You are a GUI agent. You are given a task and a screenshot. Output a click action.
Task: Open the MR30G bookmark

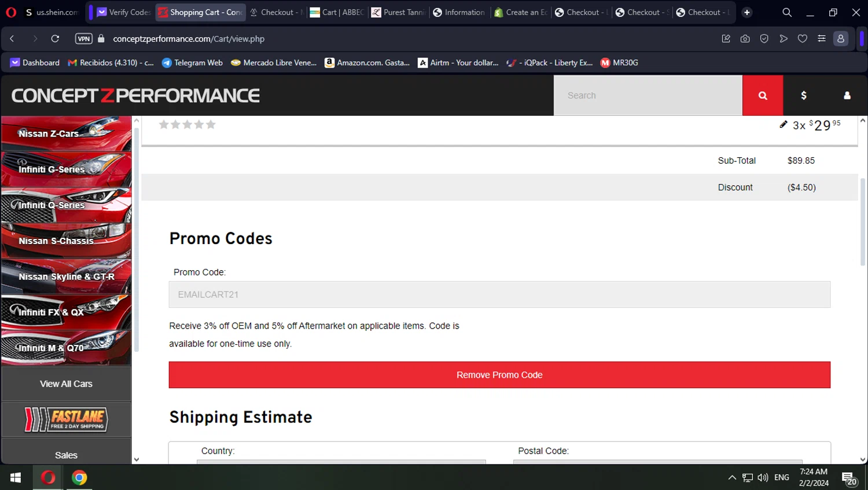(x=619, y=62)
